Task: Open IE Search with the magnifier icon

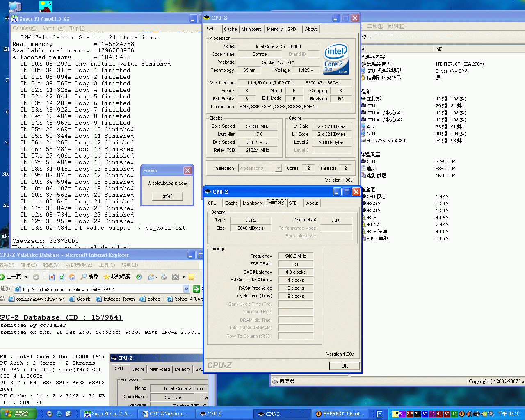Action: pyautogui.click(x=84, y=277)
